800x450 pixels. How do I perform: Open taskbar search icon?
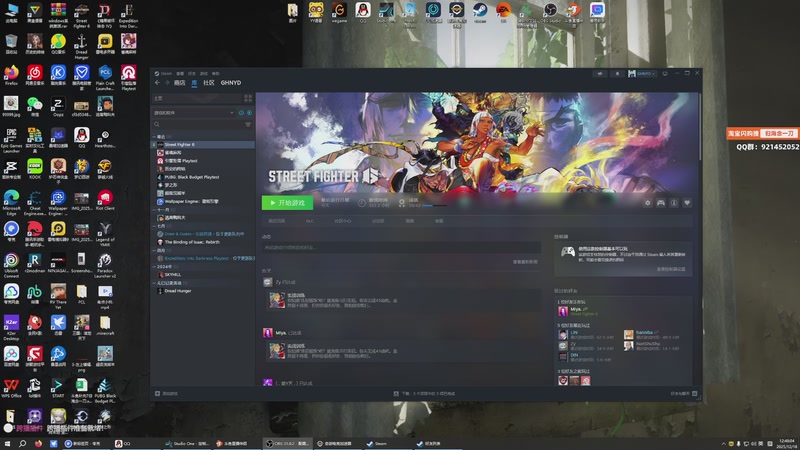22,444
